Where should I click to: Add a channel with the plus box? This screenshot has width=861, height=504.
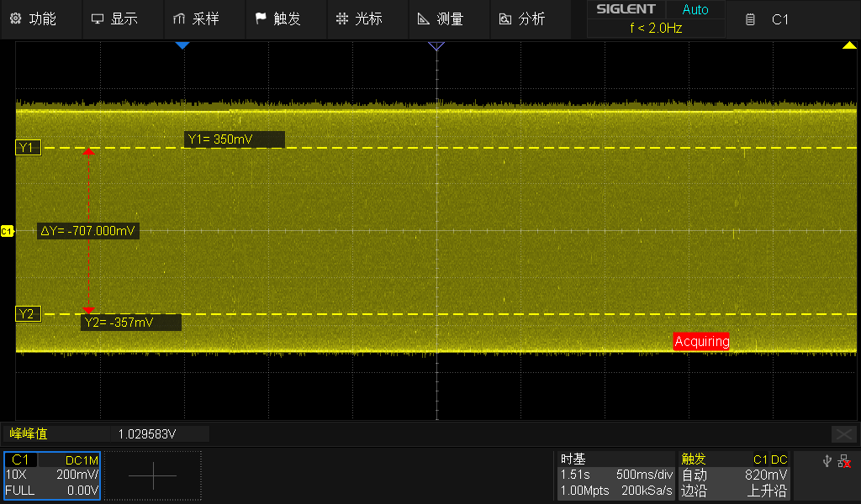(153, 475)
